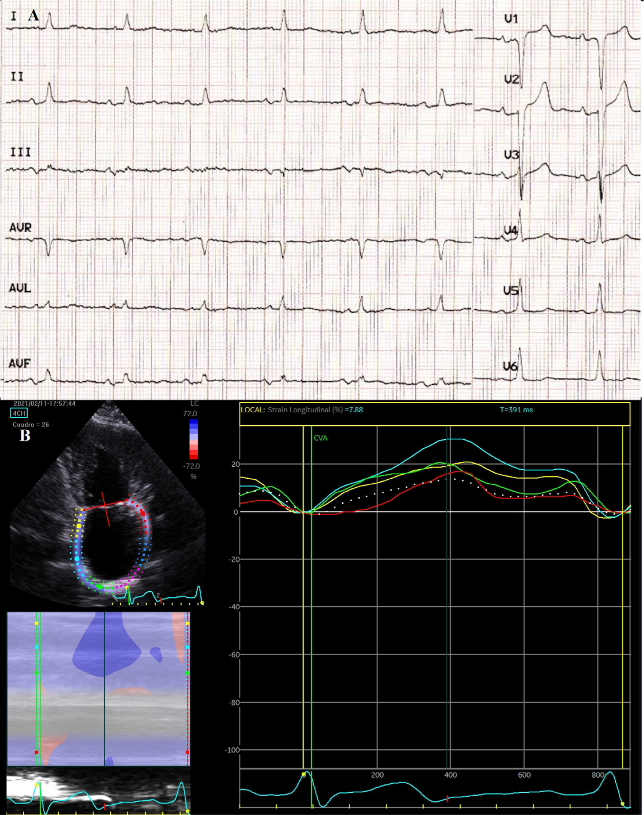Screen dimensions: 644x815
Task: Click yellow start dot on strain ECG trace
Action: 304,775
